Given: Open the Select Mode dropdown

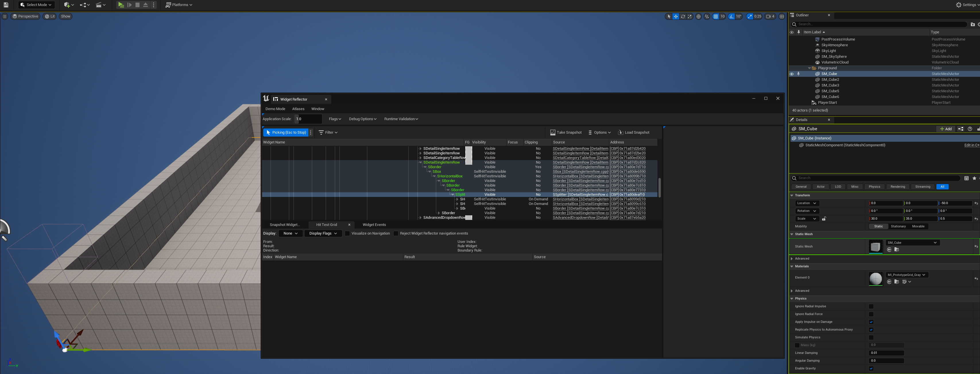Looking at the screenshot, I should (36, 5).
